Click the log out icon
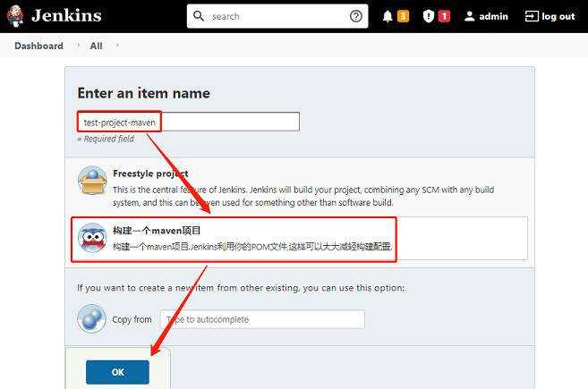 point(532,16)
